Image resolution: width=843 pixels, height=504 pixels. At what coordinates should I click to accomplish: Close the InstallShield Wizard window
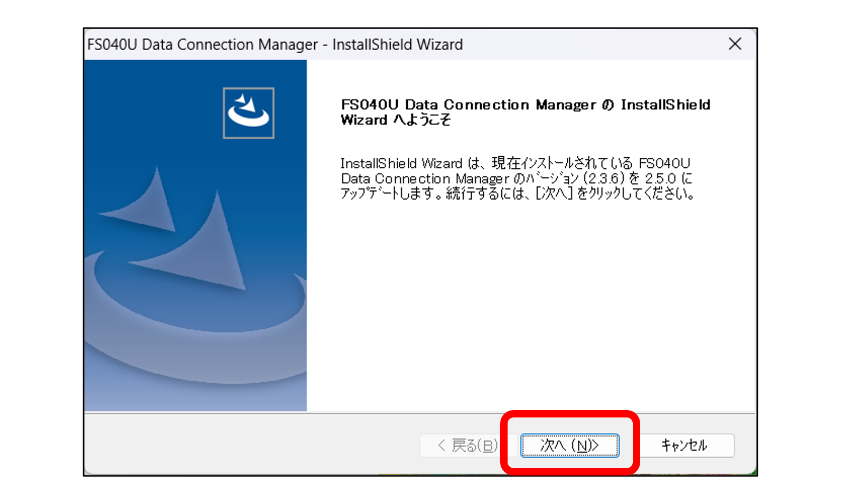tap(735, 44)
